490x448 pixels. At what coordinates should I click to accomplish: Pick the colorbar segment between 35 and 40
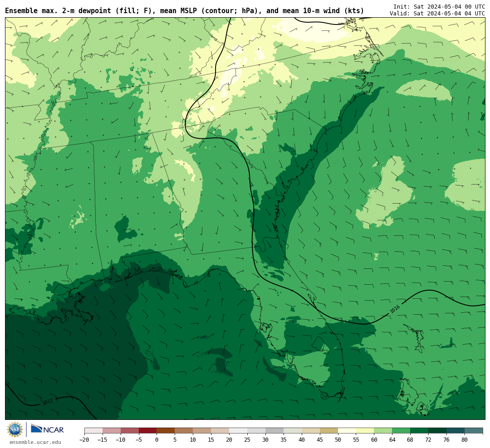click(293, 431)
